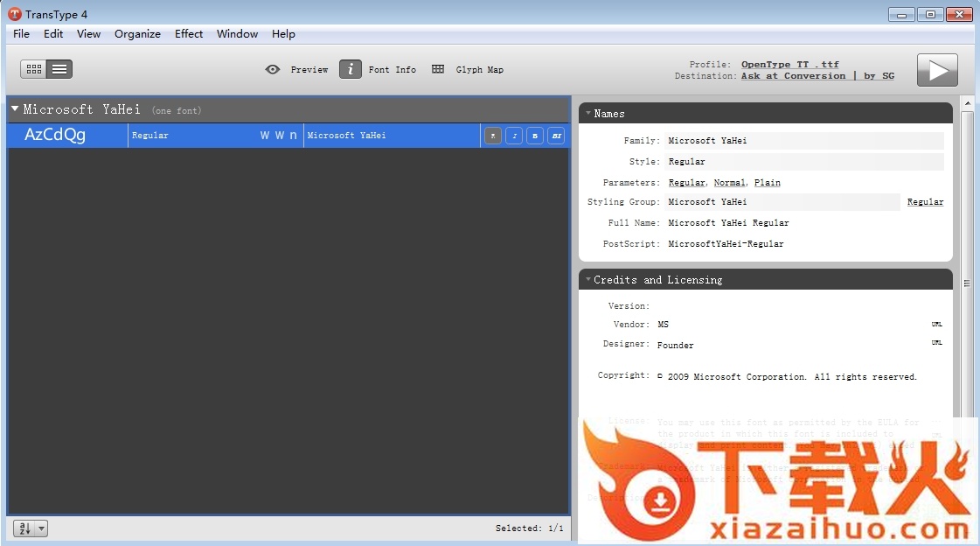Click the 2009 Microsoft Corporation copyright text
980x546 pixels.
coord(787,376)
